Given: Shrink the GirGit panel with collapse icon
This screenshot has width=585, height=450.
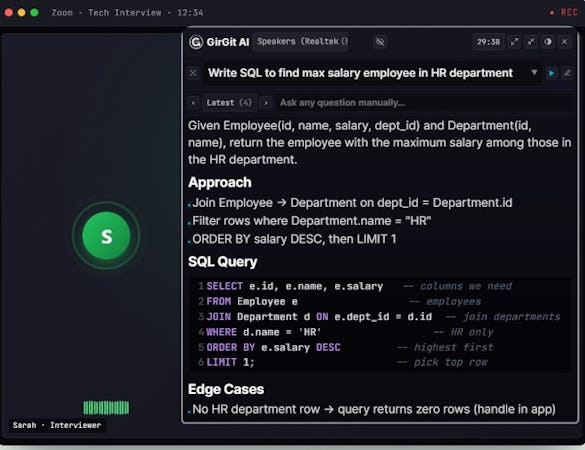Looking at the screenshot, I should 531,42.
